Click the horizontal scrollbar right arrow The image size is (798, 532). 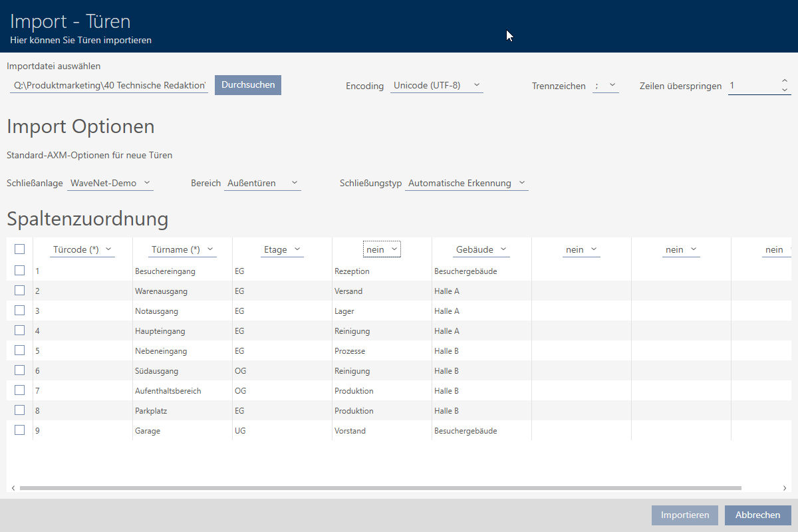[x=785, y=488]
